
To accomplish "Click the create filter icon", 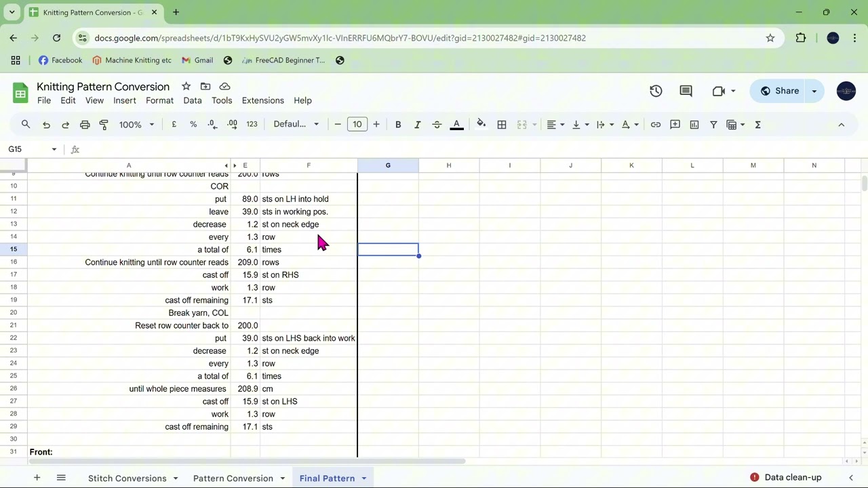I will 713,125.
